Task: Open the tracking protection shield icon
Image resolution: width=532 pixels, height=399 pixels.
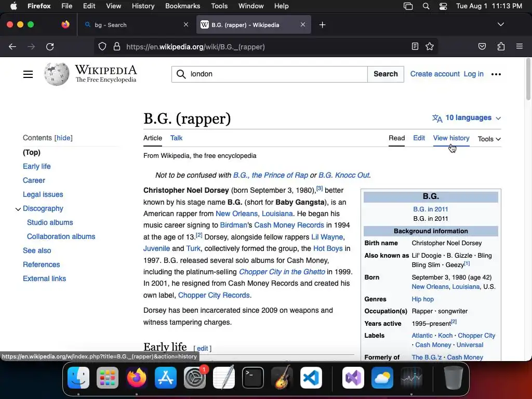Action: point(102,47)
